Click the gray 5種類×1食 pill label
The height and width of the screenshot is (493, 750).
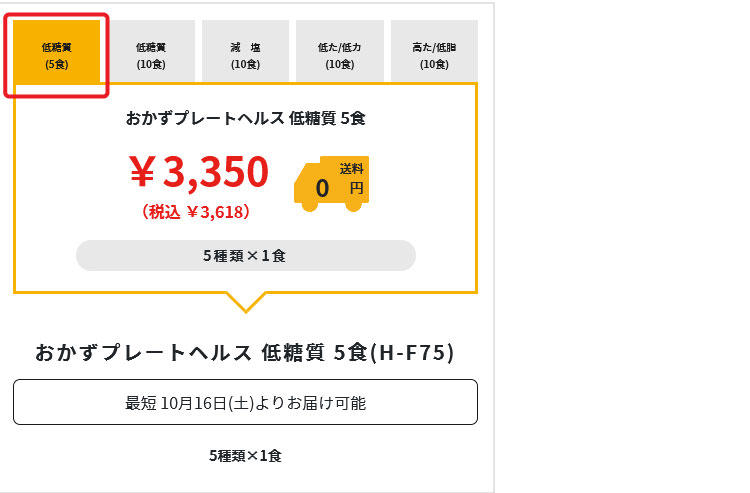click(x=246, y=255)
